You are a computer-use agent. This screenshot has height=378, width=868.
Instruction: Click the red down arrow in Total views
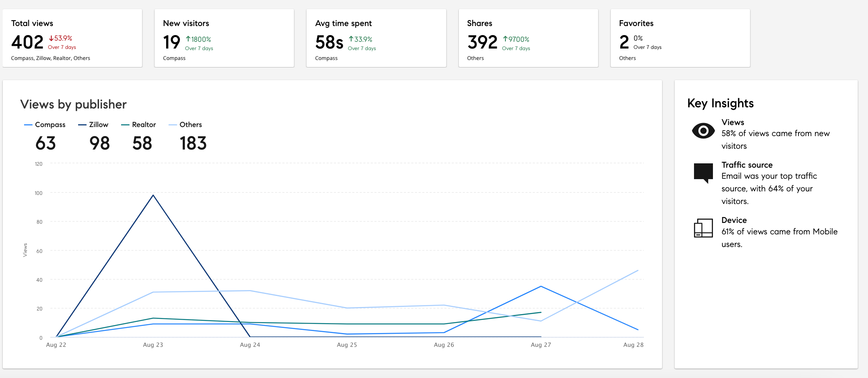tap(51, 38)
